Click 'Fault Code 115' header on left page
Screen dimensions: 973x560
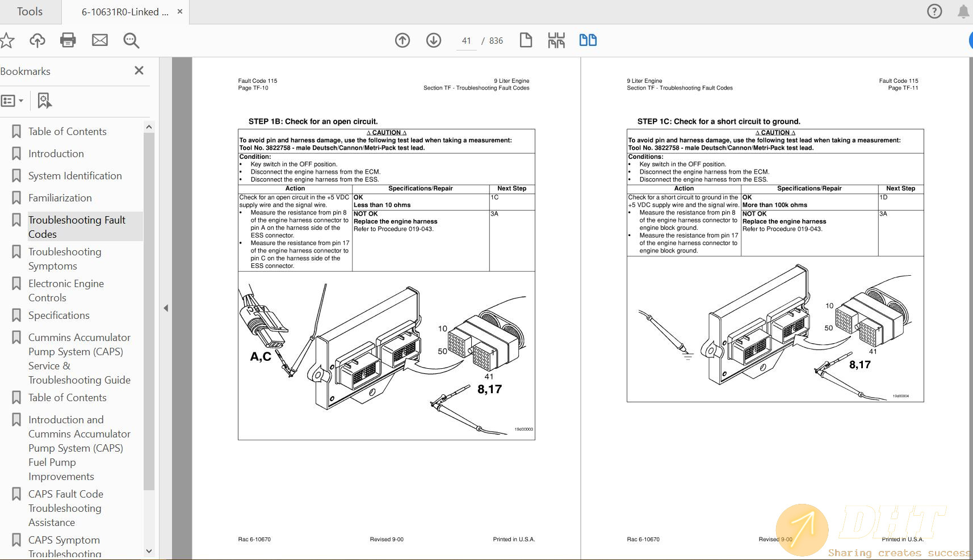pos(258,81)
